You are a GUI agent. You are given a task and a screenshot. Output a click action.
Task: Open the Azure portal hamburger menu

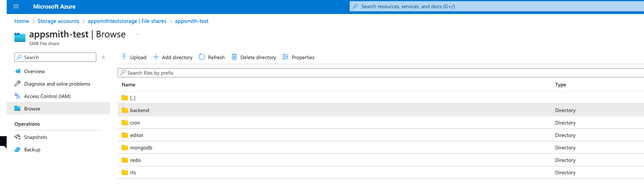[x=16, y=7]
